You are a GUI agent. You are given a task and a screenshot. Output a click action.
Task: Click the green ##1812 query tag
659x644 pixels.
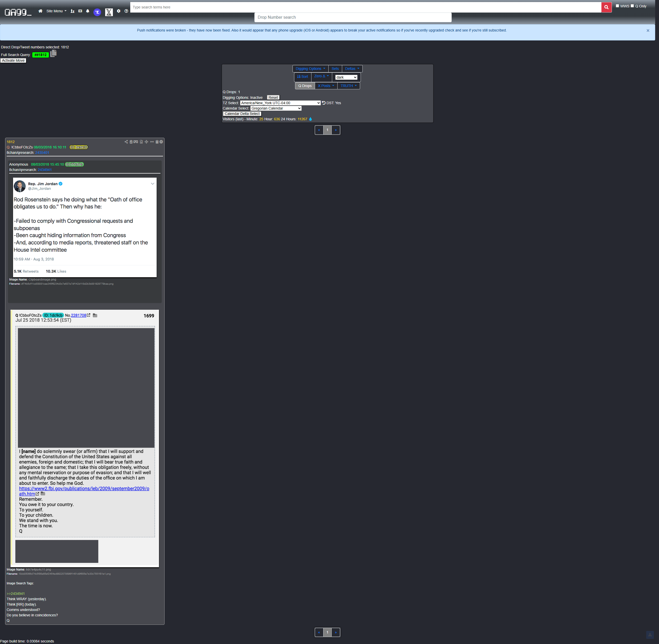click(41, 55)
